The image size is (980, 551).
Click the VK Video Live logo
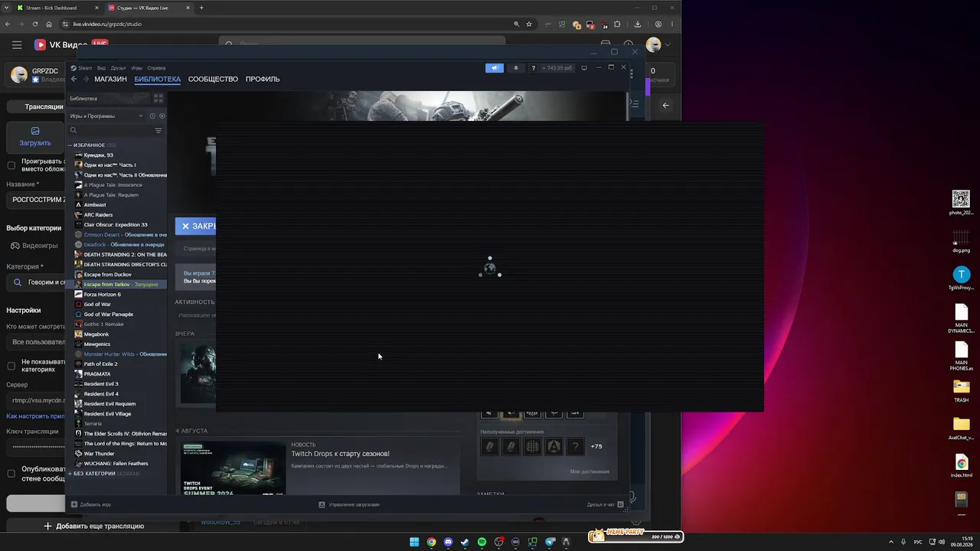71,45
